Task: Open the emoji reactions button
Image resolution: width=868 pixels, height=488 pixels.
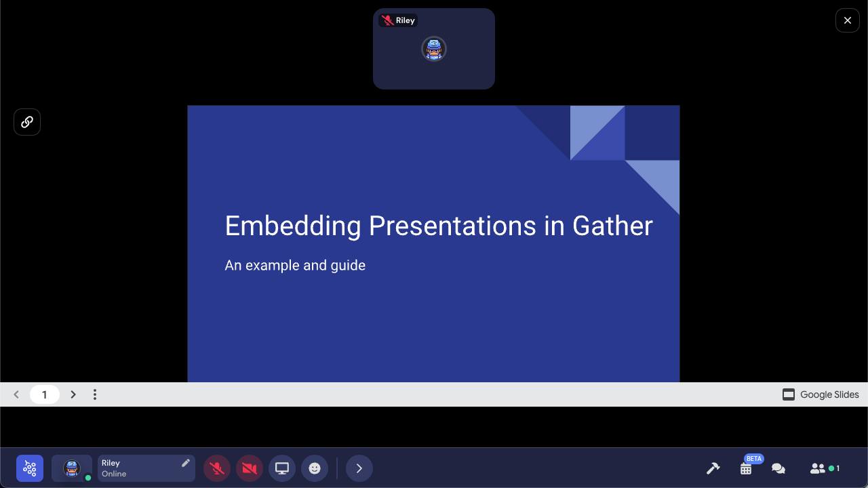Action: (315, 468)
